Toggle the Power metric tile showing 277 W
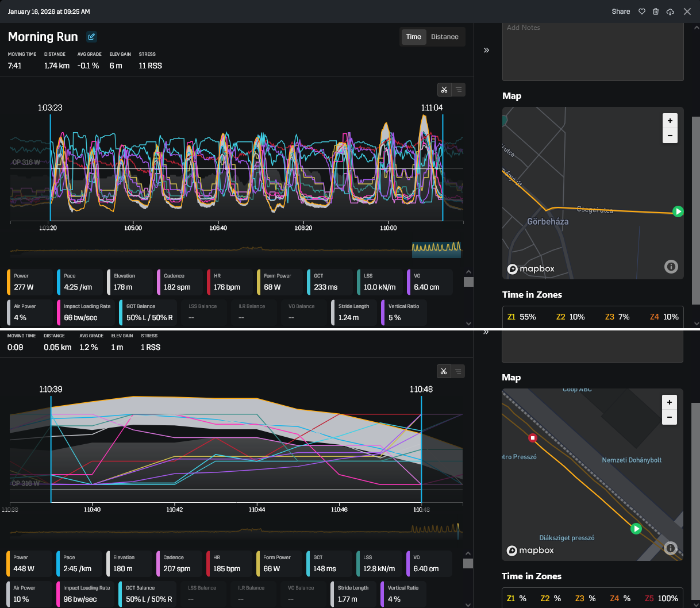Screen dimensions: 700x608 tap(29, 282)
